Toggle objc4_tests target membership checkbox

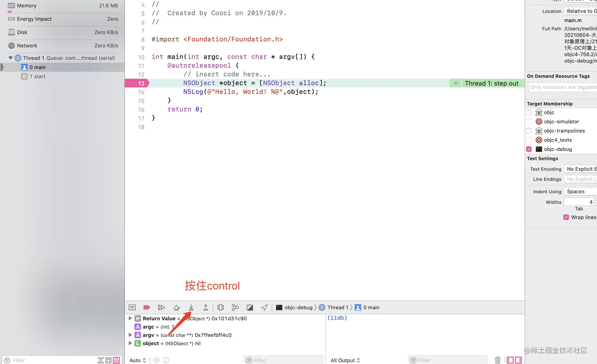529,140
